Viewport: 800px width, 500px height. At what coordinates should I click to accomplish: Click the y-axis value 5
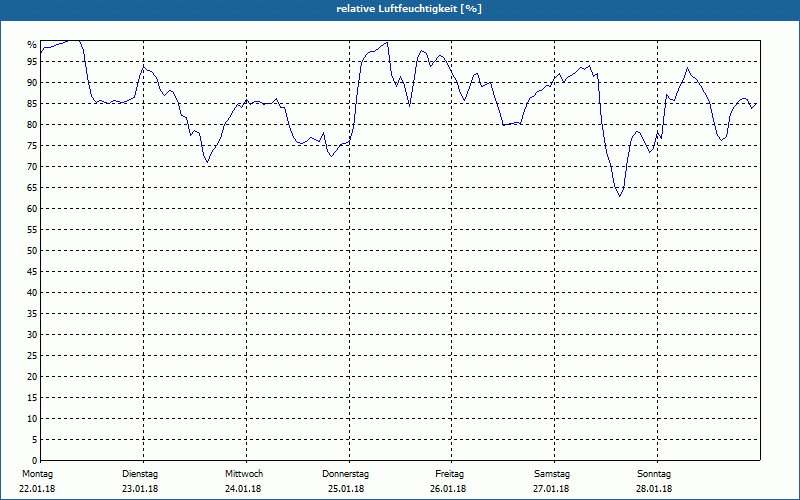[x=34, y=440]
